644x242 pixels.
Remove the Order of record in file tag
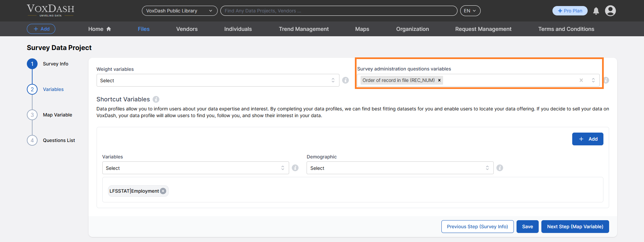(439, 80)
